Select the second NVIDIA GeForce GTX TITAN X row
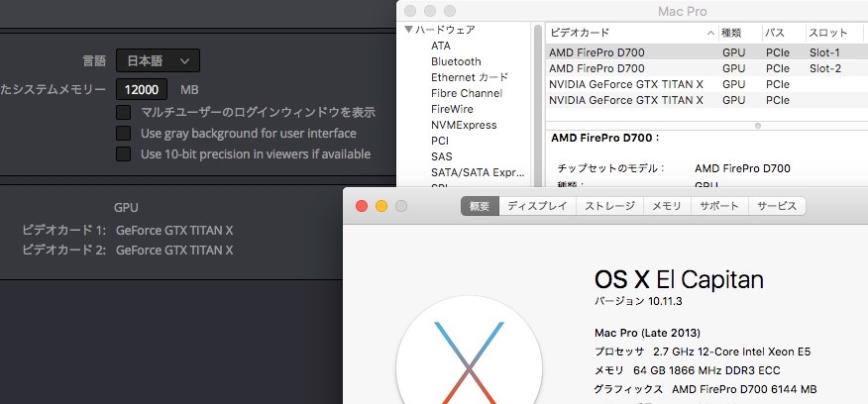The image size is (868, 404). point(706,100)
